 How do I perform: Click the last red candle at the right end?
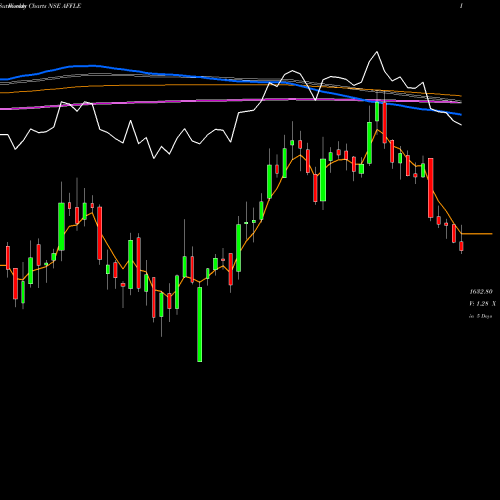pos(461,246)
